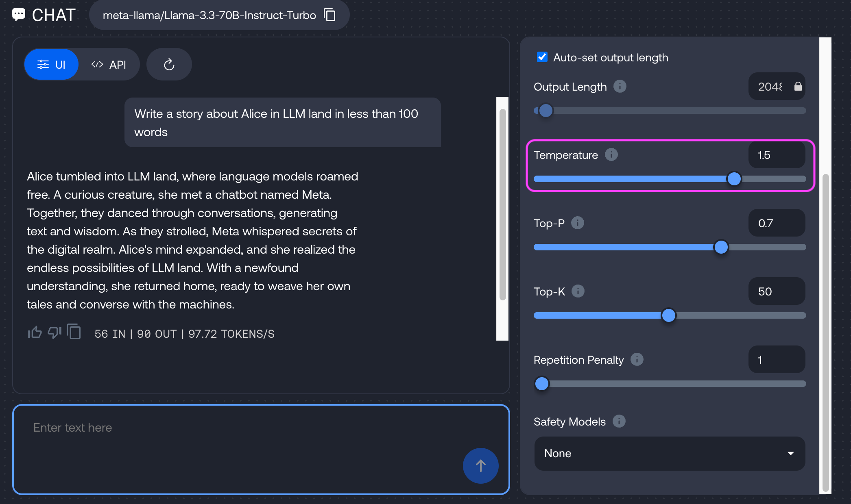Click the Repetition Penalty info icon
The image size is (851, 504).
637,359
